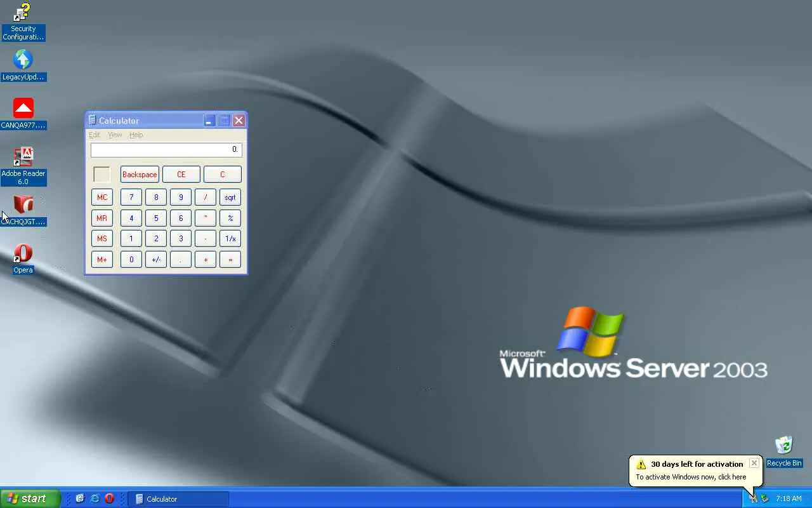The width and height of the screenshot is (812, 508).
Task: Click the 1 key on Calculator
Action: coord(131,239)
